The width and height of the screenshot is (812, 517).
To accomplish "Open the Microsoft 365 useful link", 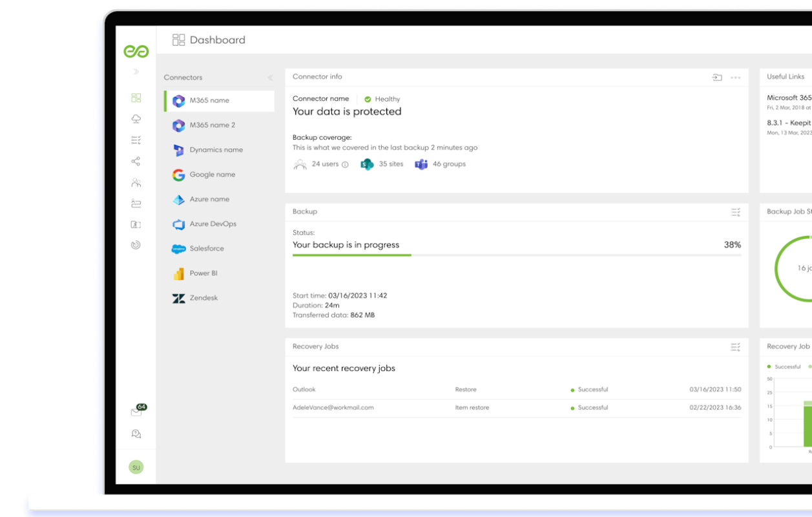I will point(789,98).
